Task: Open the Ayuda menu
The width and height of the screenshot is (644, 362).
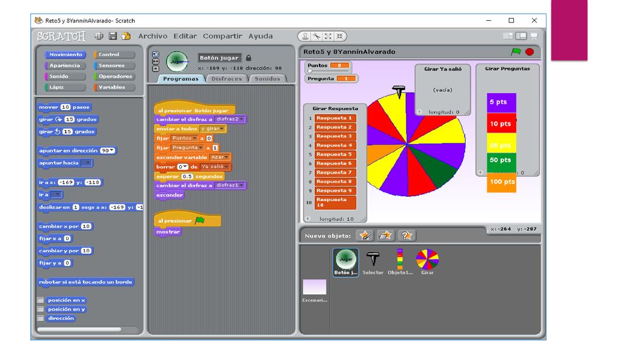Action: point(260,36)
